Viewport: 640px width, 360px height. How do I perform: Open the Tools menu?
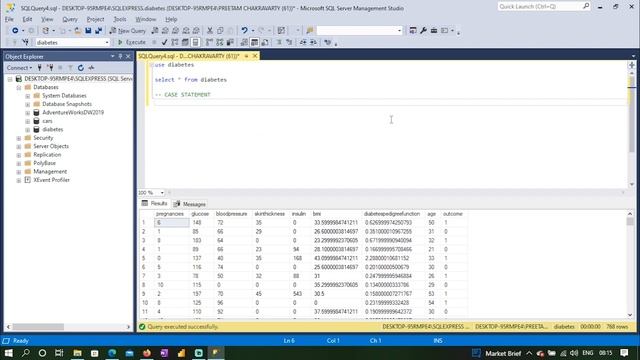(x=120, y=19)
